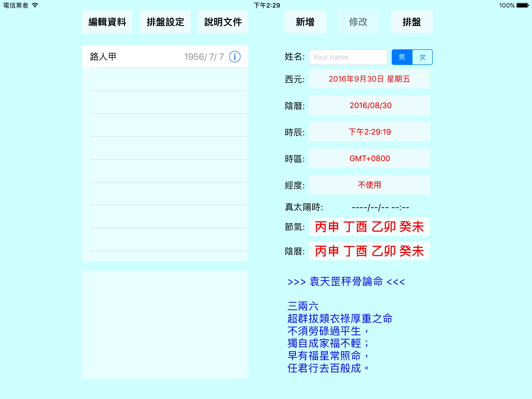Click 時區 timezone field showing GMT+0800
This screenshot has height=399, width=532.
[x=370, y=158]
